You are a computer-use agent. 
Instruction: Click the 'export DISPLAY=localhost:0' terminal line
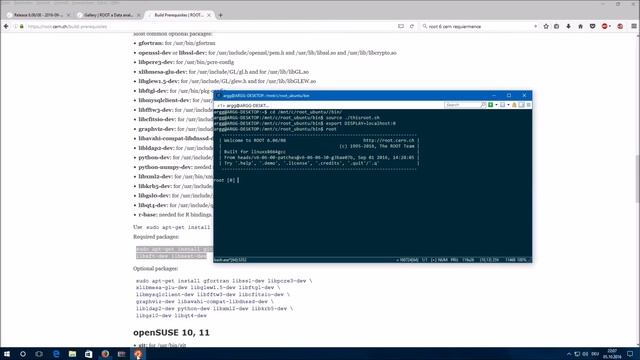(360, 123)
